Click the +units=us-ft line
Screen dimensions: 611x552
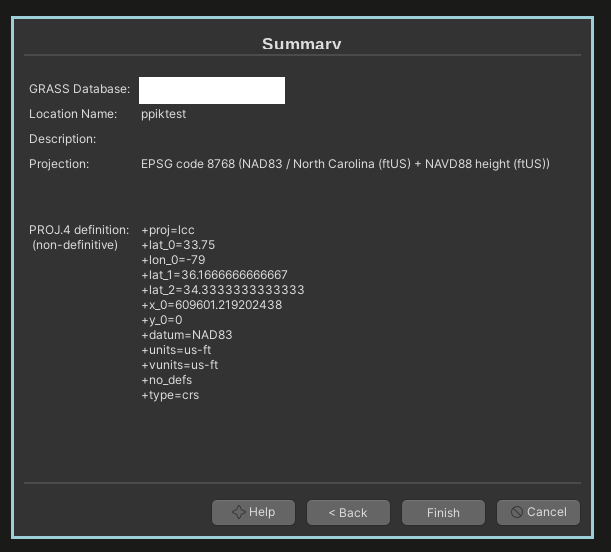pos(176,350)
